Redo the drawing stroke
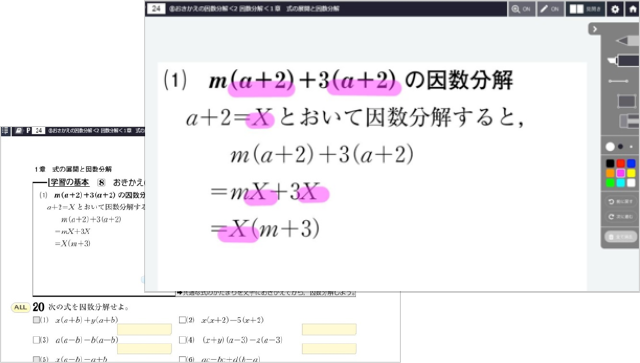The image size is (640, 363). point(620,217)
